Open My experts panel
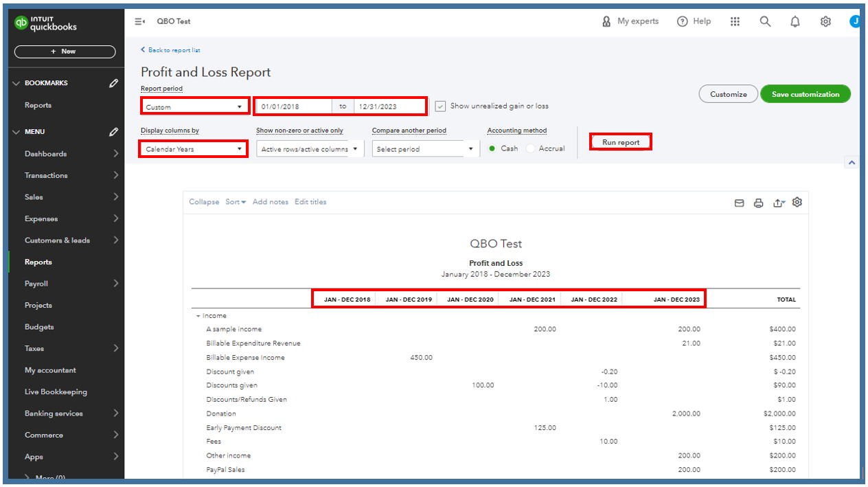This screenshot has width=868, height=487. click(x=630, y=21)
